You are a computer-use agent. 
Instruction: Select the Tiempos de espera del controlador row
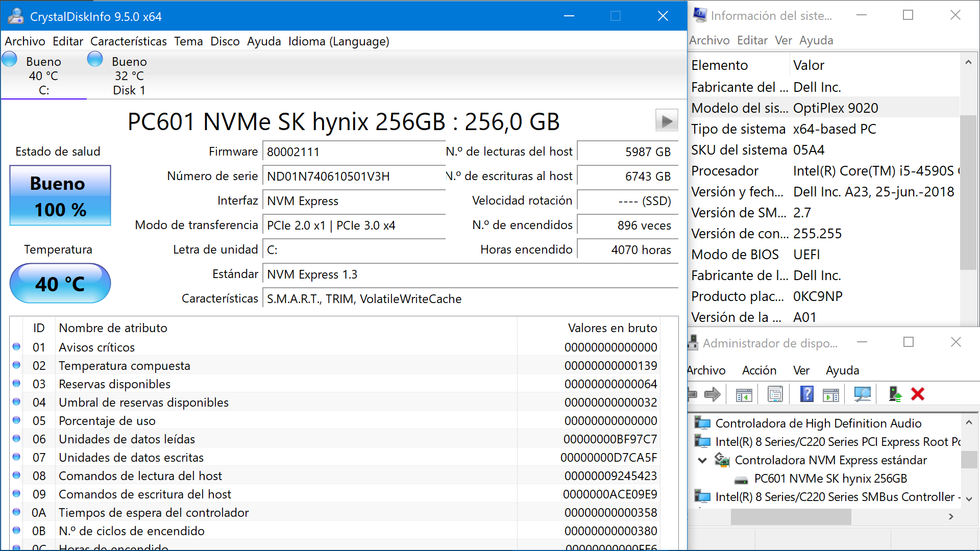point(335,513)
